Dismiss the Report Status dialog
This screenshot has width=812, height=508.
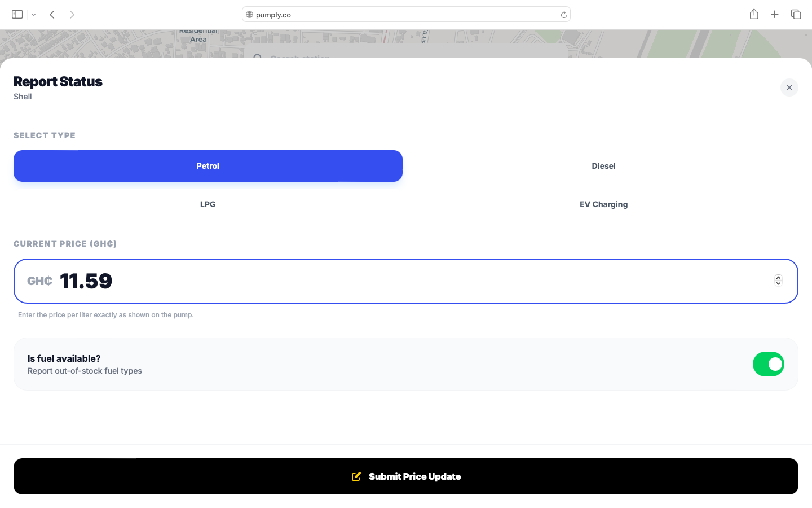(789, 87)
